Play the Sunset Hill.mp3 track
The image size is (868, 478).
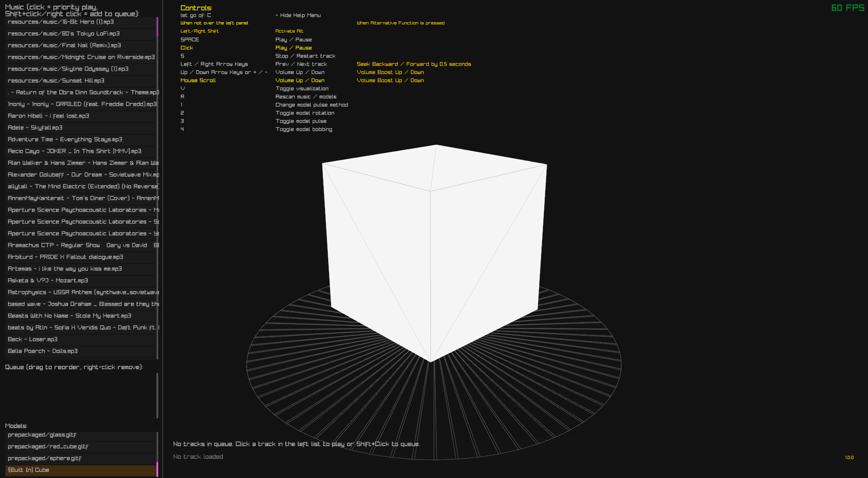[80, 81]
